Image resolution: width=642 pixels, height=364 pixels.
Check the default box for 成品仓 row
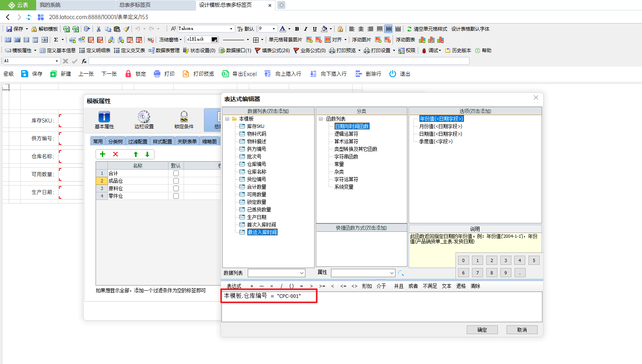(176, 181)
